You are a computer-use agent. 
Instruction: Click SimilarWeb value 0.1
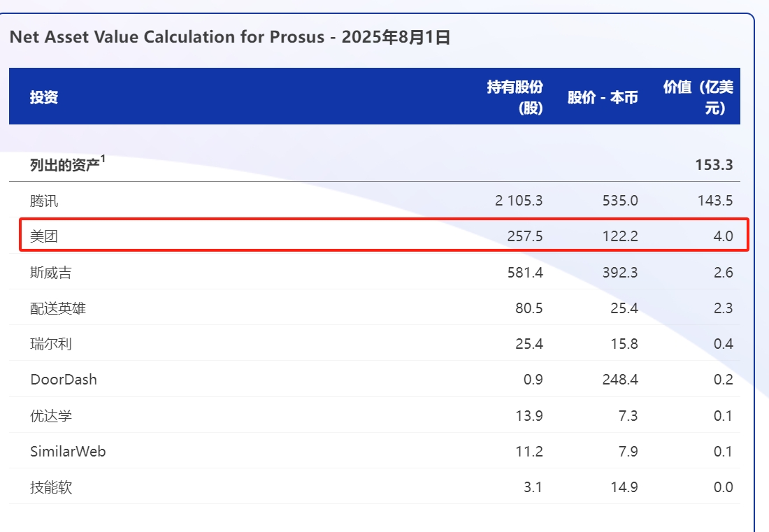click(724, 452)
